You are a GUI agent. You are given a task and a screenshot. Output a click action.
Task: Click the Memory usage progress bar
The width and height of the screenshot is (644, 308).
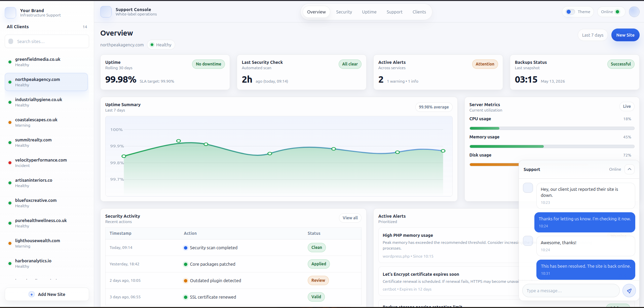pos(552,146)
